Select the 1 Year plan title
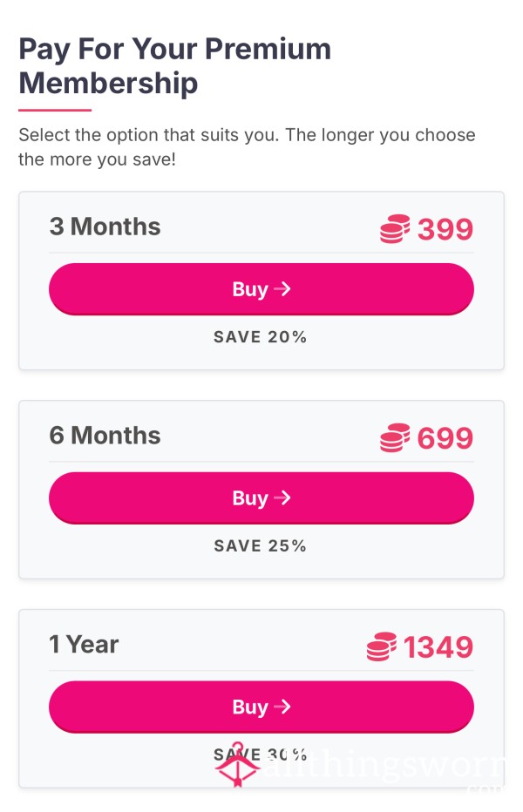 [84, 645]
